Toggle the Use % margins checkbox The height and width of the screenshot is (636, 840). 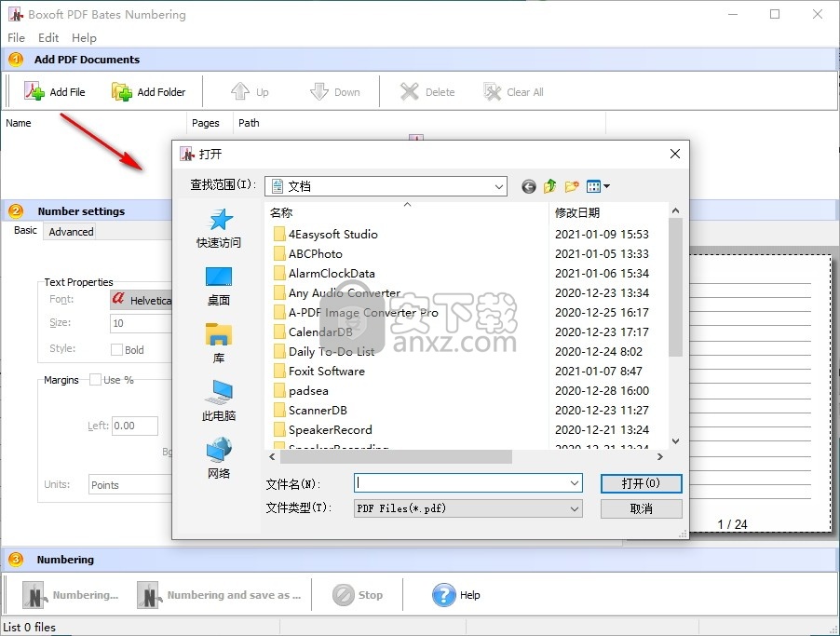pos(95,380)
